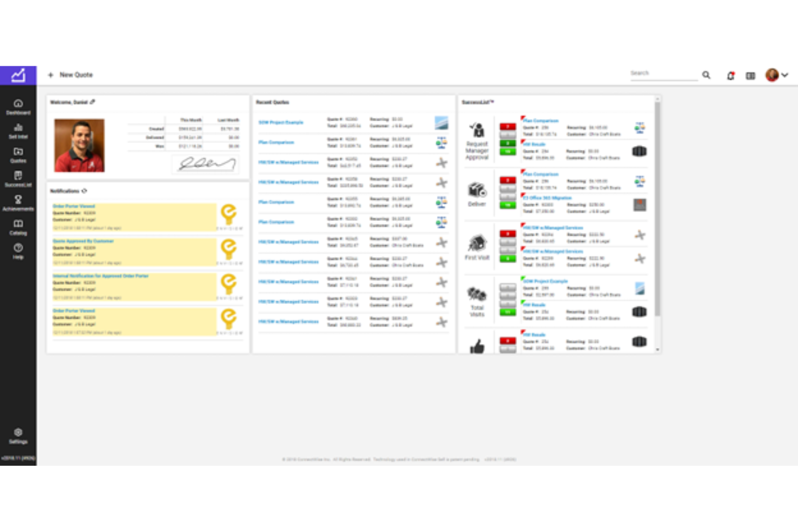Open the SuccessList sidebar panel

coord(18,179)
